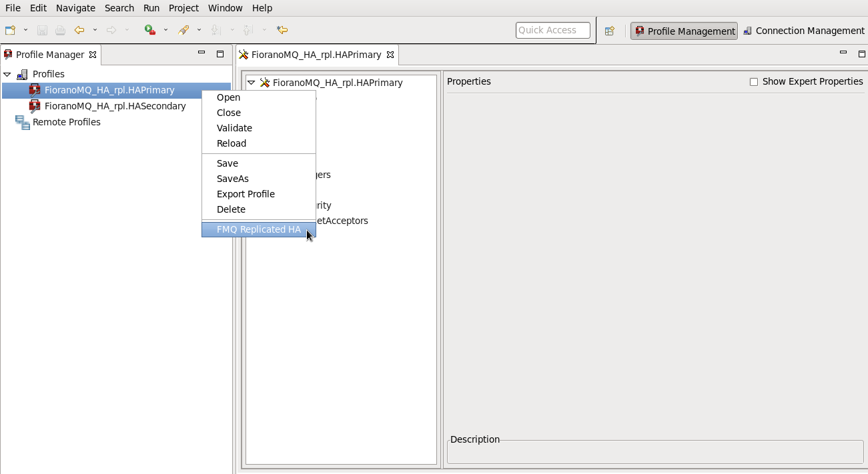Screen dimensions: 868x474
Task: Choose Open from the context menu
Action: pos(259,97)
